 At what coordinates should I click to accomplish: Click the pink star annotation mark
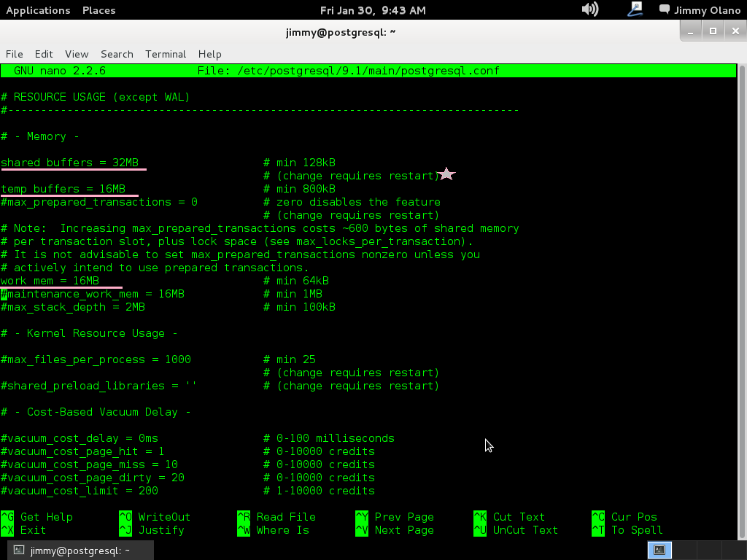pyautogui.click(x=446, y=174)
